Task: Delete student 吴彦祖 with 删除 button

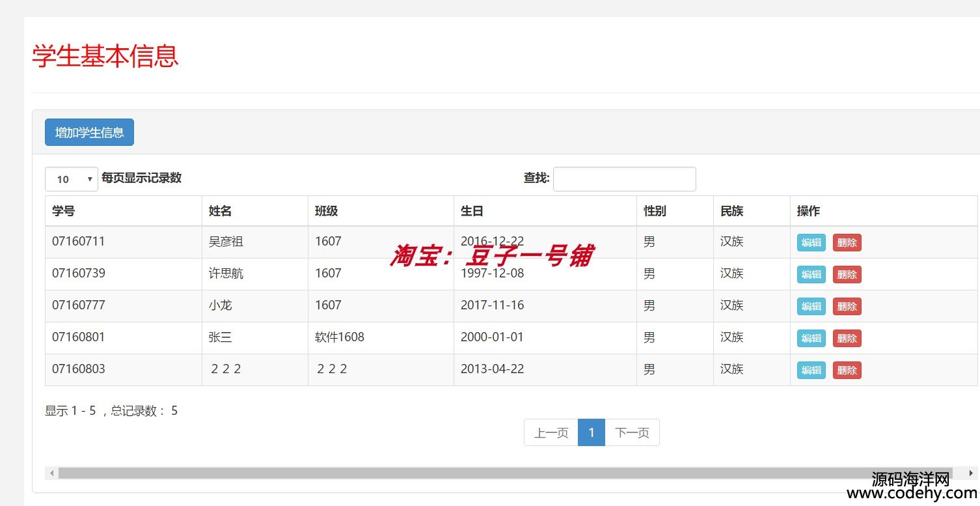Action: point(847,243)
